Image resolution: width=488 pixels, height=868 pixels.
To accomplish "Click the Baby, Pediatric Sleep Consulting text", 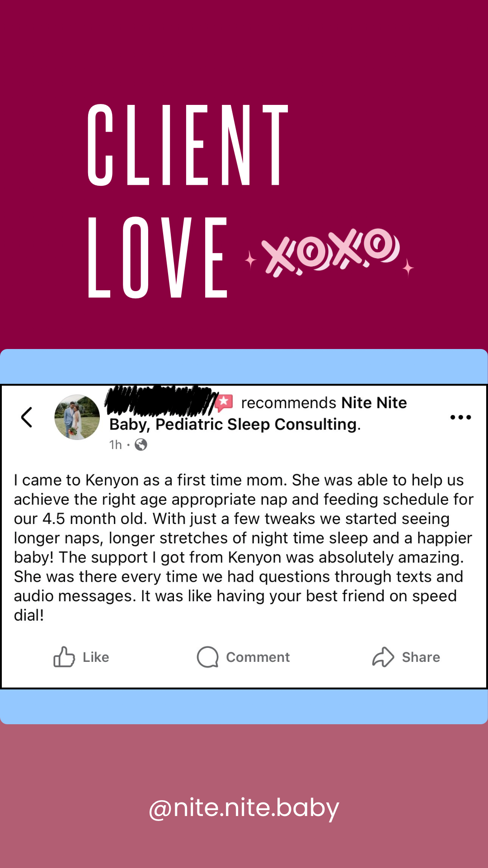I will click(234, 425).
